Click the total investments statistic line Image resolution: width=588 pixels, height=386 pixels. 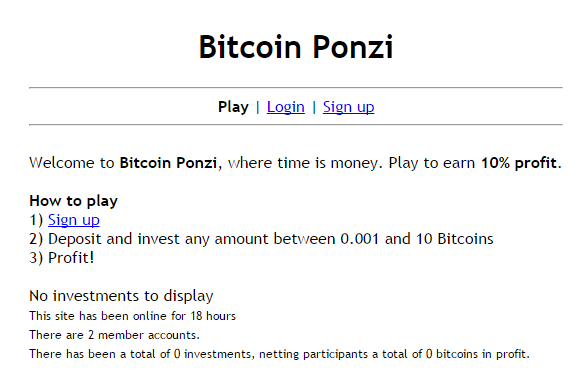coord(279,354)
